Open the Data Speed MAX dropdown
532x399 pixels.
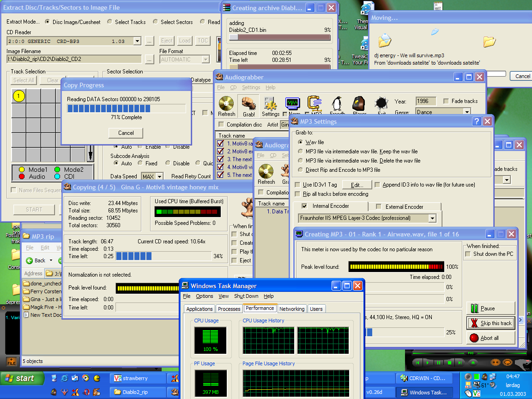[x=159, y=176]
